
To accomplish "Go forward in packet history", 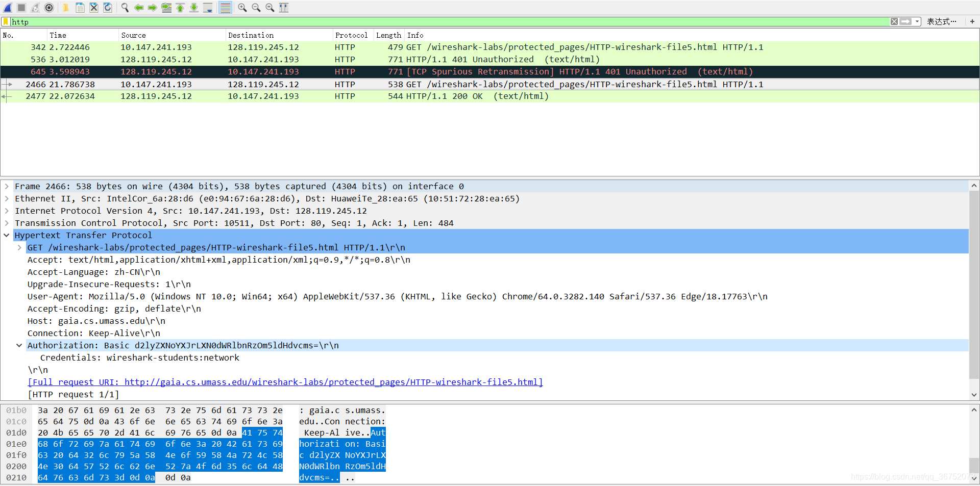I will (152, 8).
